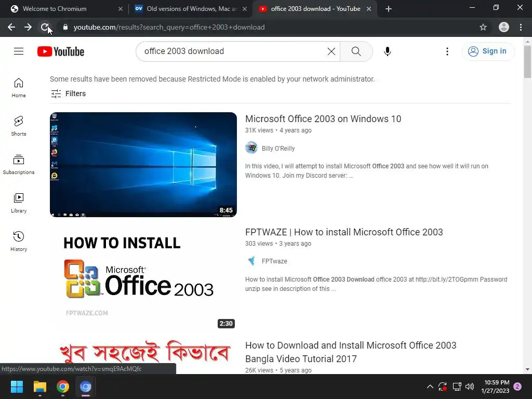Visit the Billy O'Reilly channel name
Image resolution: width=532 pixels, height=399 pixels.
tap(278, 148)
